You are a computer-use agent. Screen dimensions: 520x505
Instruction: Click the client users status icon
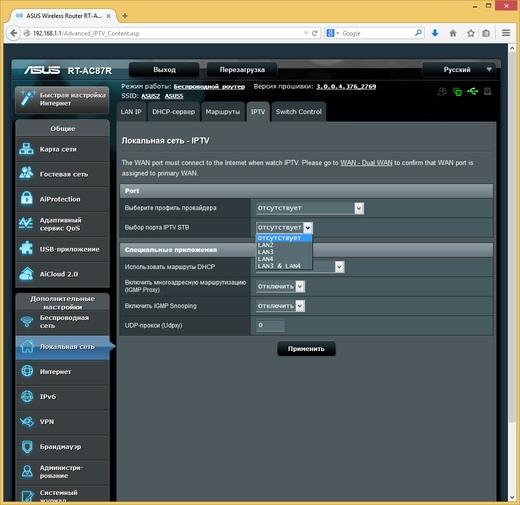coord(442,91)
